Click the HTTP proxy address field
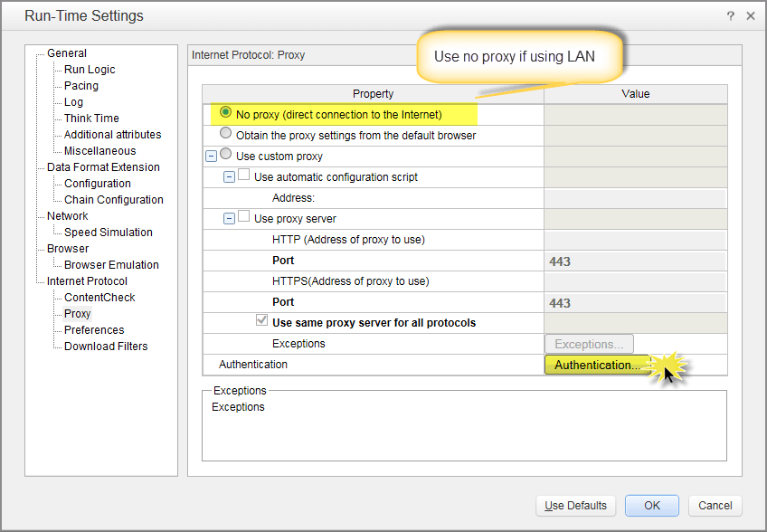The height and width of the screenshot is (532, 767). pos(635,240)
